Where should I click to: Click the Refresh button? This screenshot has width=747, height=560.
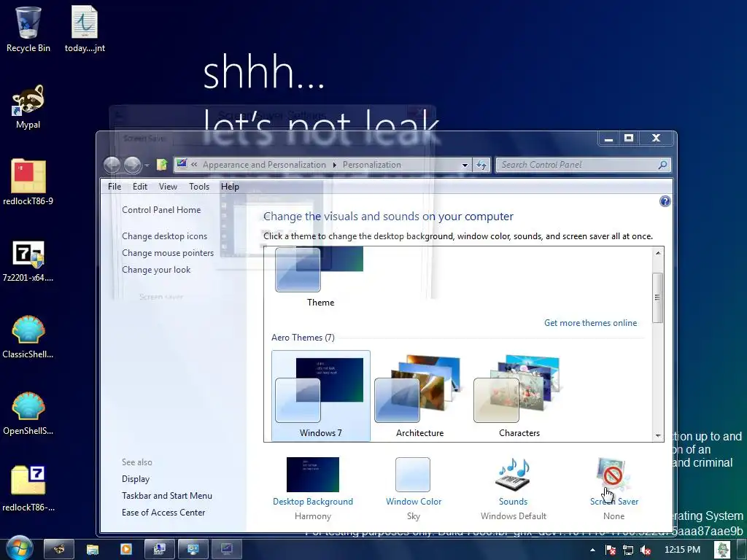[x=481, y=166]
